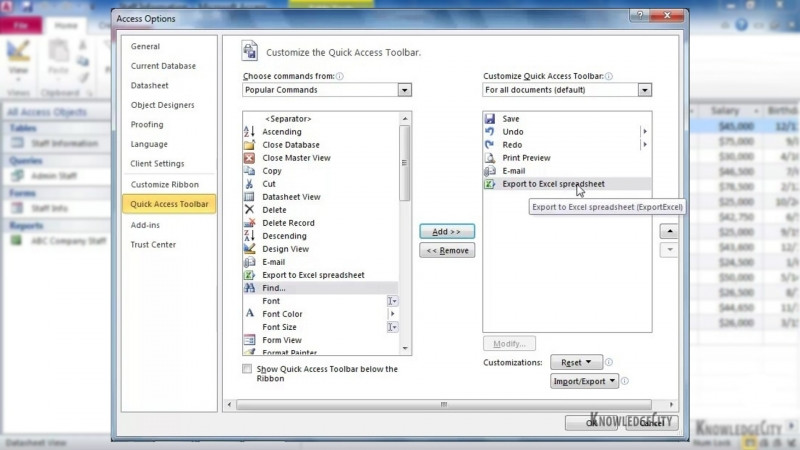Click the Save disk icon in toolbar list
The width and height of the screenshot is (800, 450).
[490, 119]
